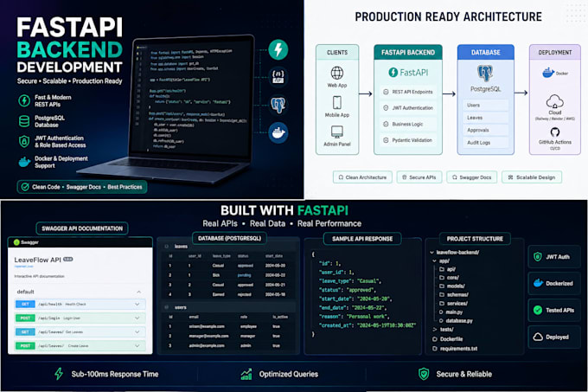Expand the tests/ folder in project tree
588x392 pixels.
[435, 330]
